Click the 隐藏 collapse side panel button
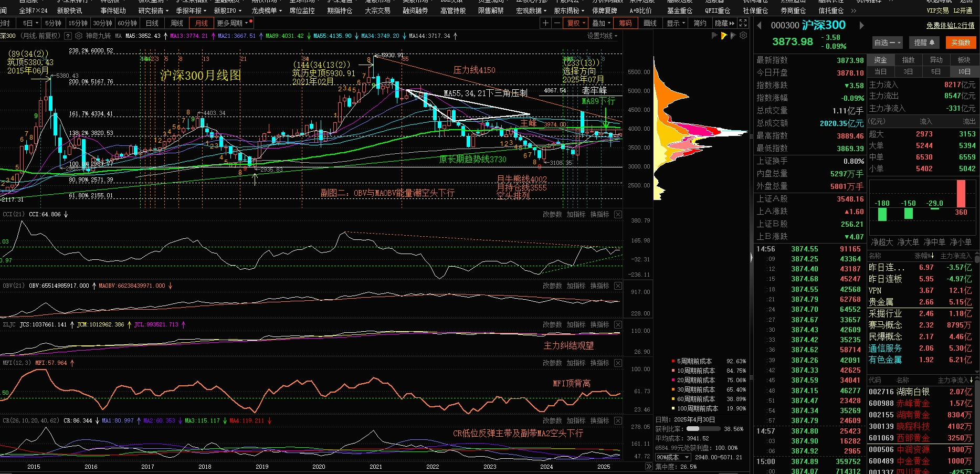The image size is (980, 474). point(725,23)
